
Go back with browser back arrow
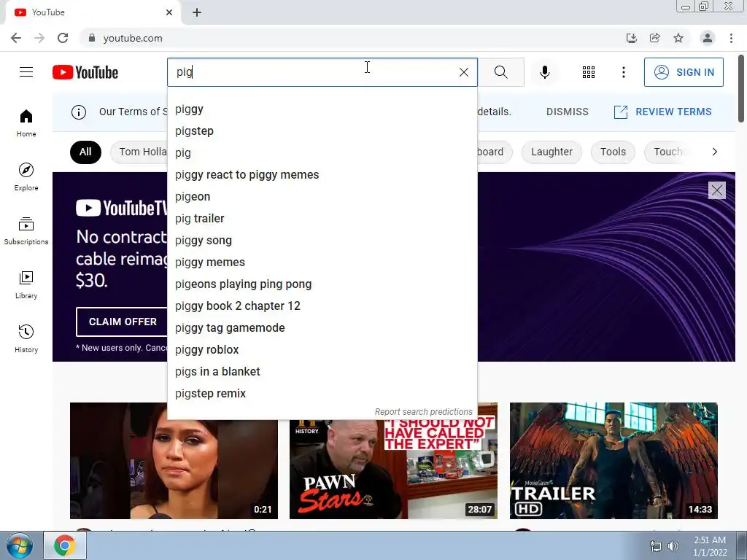(x=16, y=38)
